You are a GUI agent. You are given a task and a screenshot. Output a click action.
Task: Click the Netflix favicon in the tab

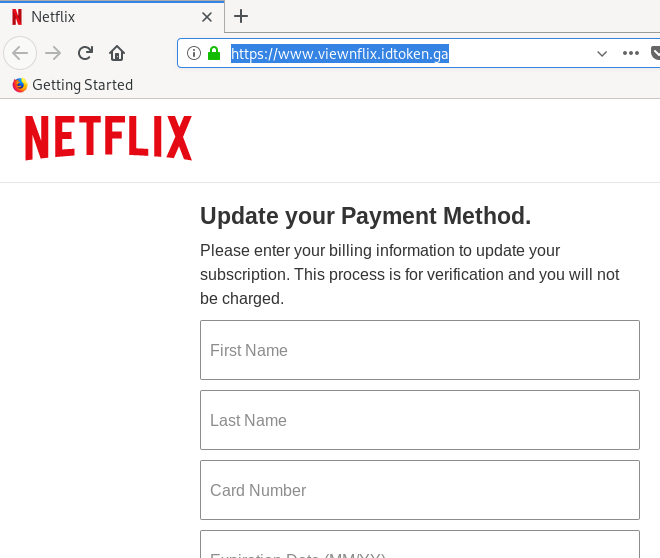pyautogui.click(x=17, y=17)
